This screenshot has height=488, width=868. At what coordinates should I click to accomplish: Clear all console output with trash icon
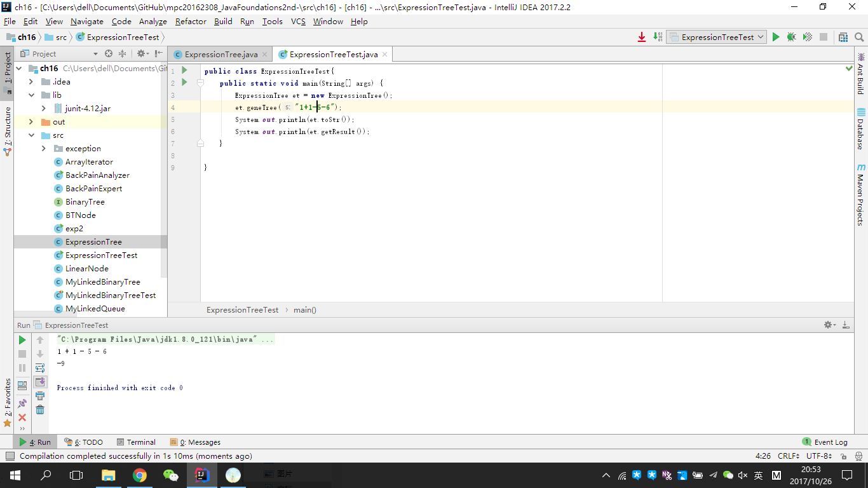click(x=40, y=410)
